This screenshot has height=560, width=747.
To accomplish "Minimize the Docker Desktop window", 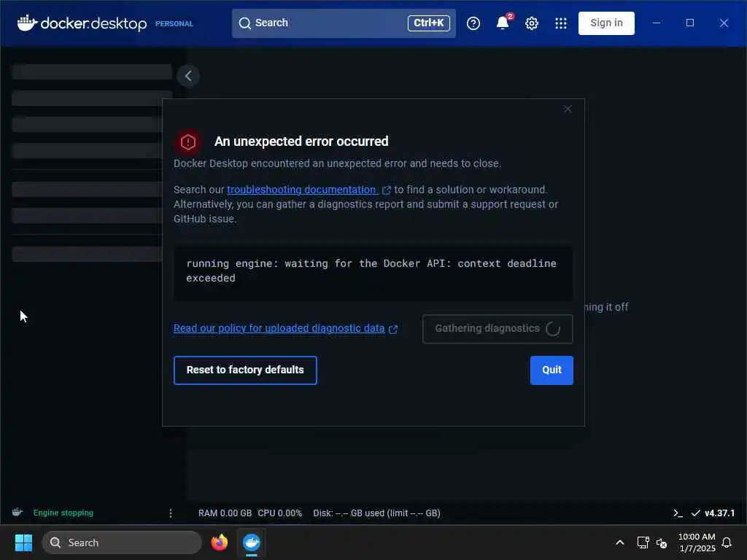I will click(656, 23).
